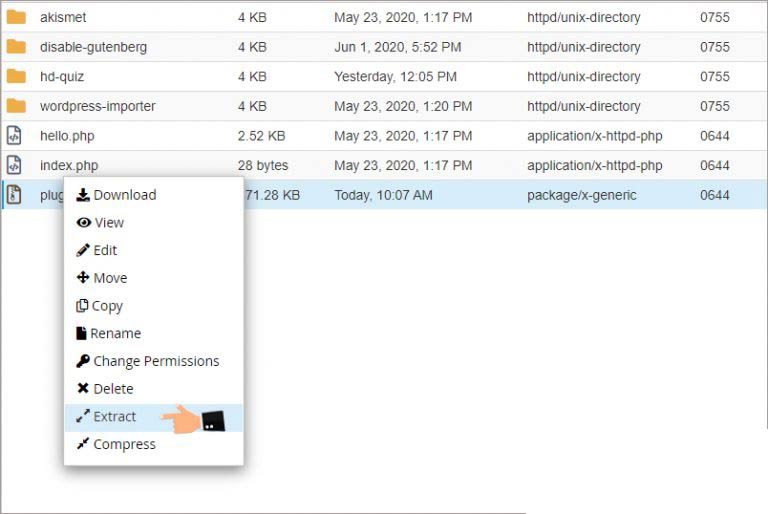This screenshot has width=768, height=514.
Task: Click the 4 KB size in akismet row
Action: pyautogui.click(x=252, y=17)
